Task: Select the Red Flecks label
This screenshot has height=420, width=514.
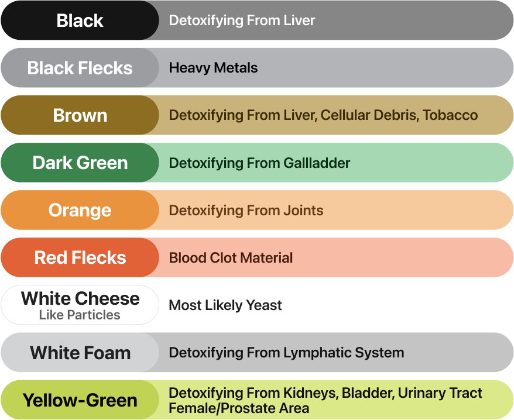Action: tap(80, 257)
